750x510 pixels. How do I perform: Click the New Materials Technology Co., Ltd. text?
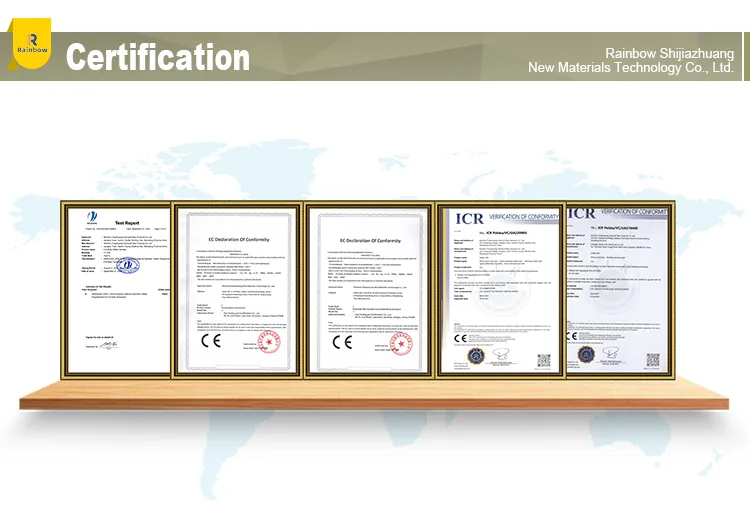pyautogui.click(x=631, y=67)
